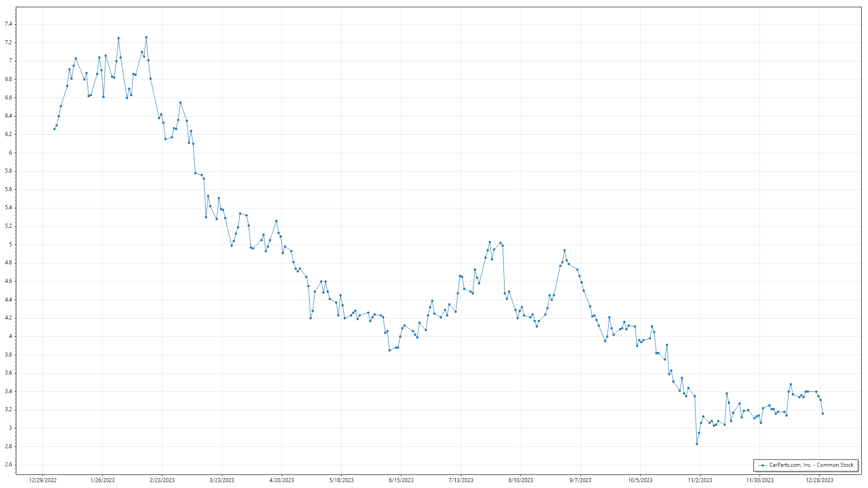Click the 12/29/2022 x-axis date label
This screenshot has height=488, width=868.
tap(42, 480)
